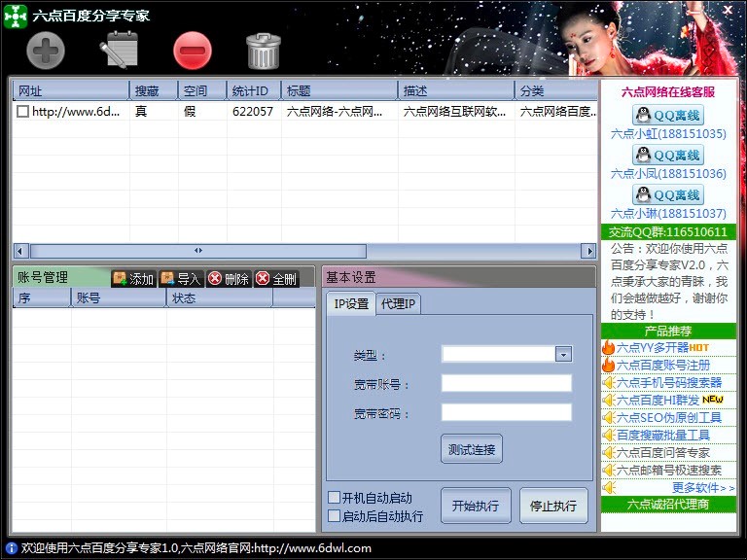Screen dimensions: 747x560
Task: Click the red minus remove icon
Action: [x=193, y=51]
